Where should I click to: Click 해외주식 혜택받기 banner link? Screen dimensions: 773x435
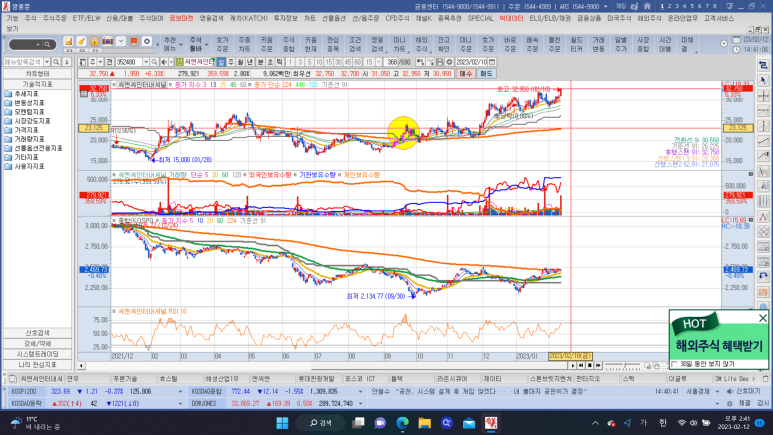719,345
